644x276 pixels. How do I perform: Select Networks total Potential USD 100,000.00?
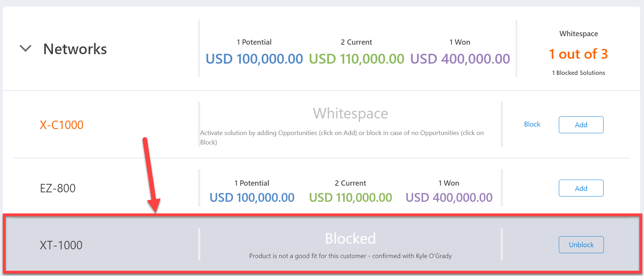pos(254,59)
